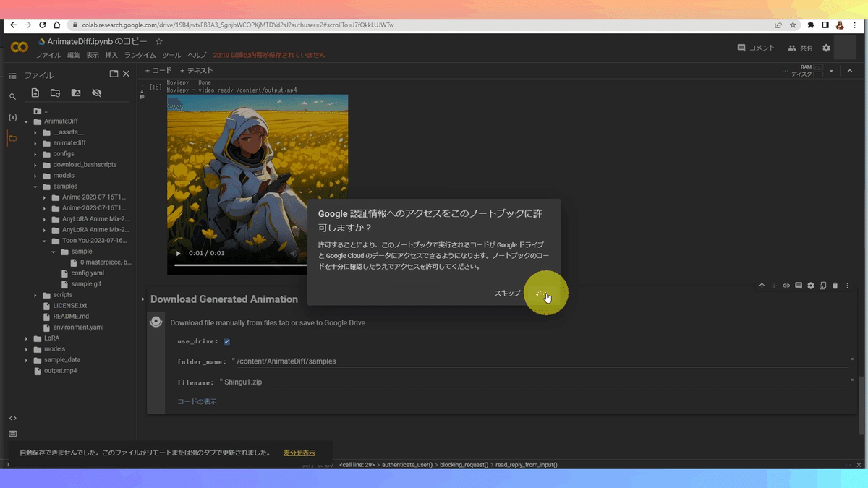Open the find and replace search panel
The height and width of the screenshot is (488, 868).
(x=12, y=96)
